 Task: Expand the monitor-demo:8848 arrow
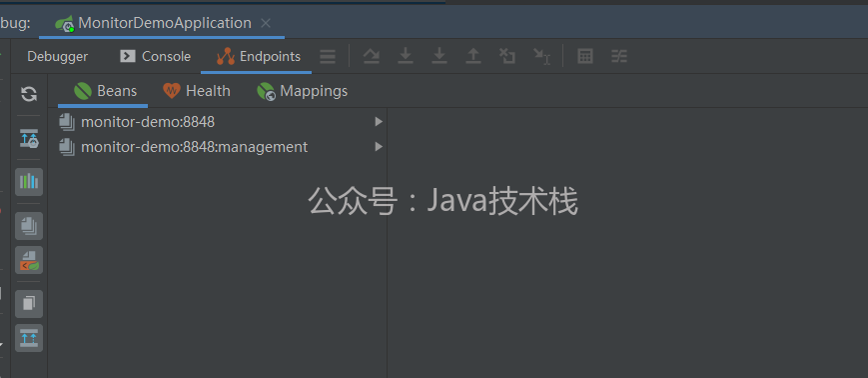pyautogui.click(x=379, y=121)
